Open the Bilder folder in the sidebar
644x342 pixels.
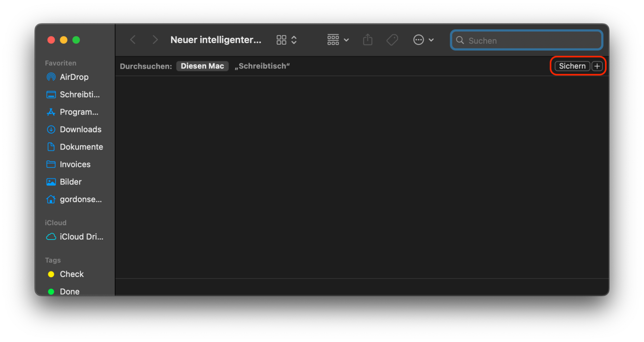click(71, 182)
